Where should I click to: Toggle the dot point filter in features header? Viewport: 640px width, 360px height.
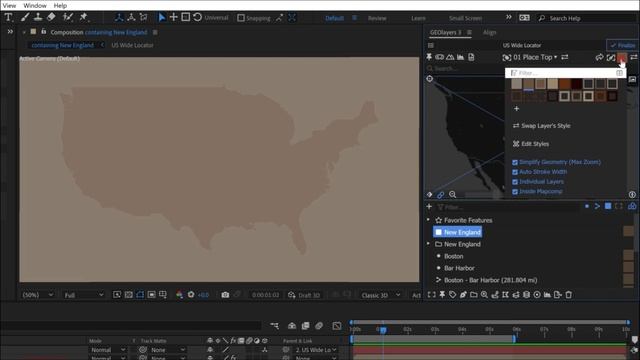[587, 207]
